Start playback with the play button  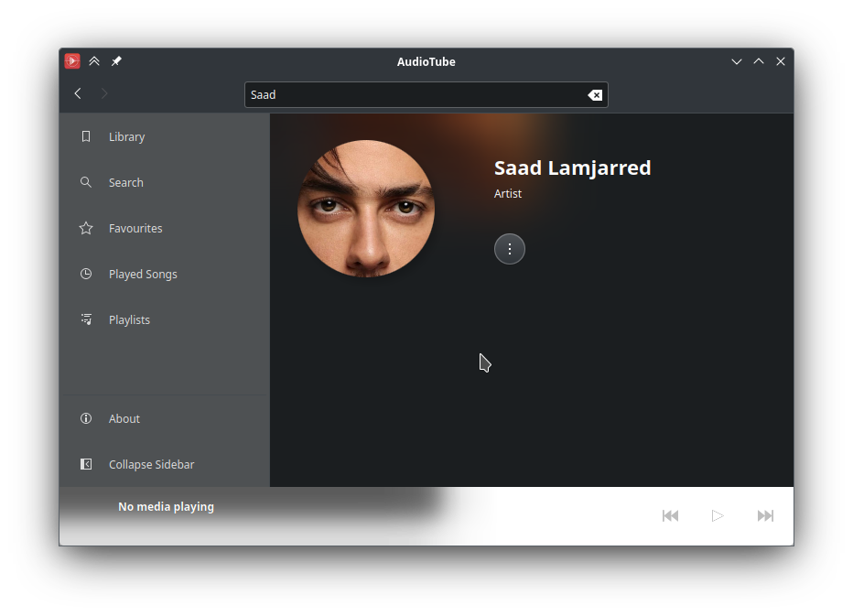tap(718, 515)
